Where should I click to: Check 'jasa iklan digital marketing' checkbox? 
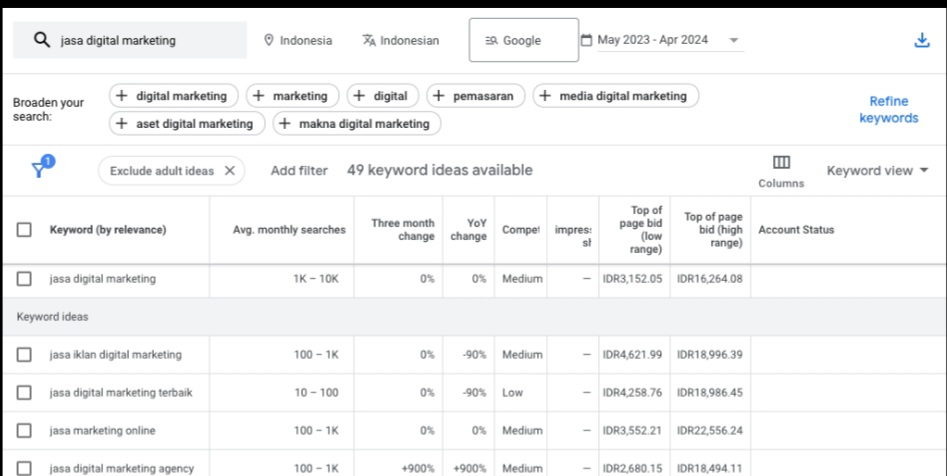(x=24, y=355)
